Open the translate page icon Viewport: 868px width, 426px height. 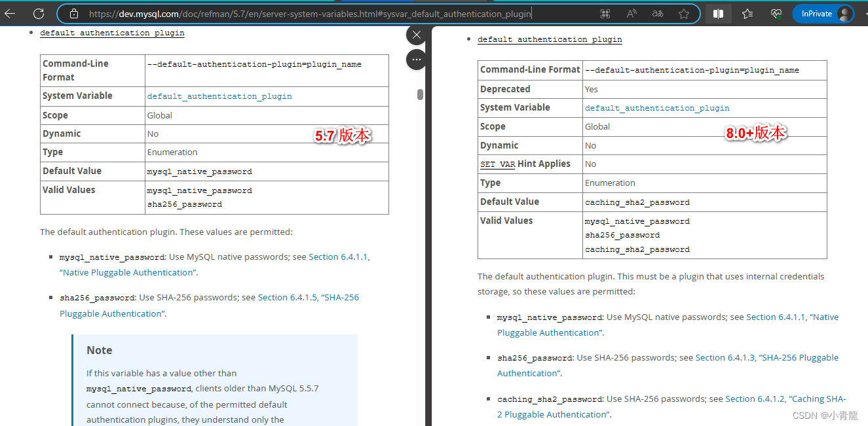tap(658, 13)
